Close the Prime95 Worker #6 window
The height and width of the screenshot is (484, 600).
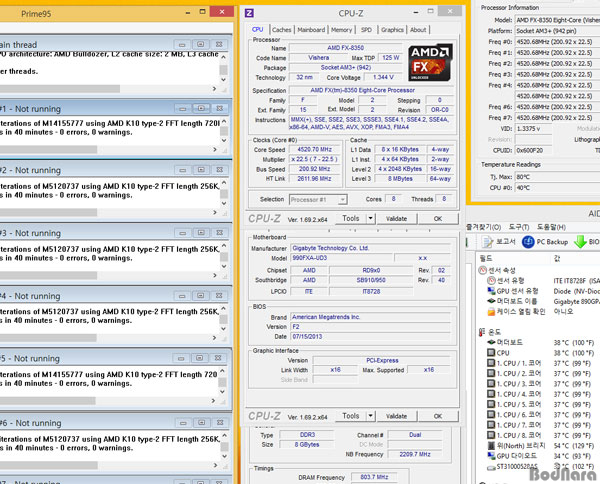pyautogui.click(x=220, y=423)
